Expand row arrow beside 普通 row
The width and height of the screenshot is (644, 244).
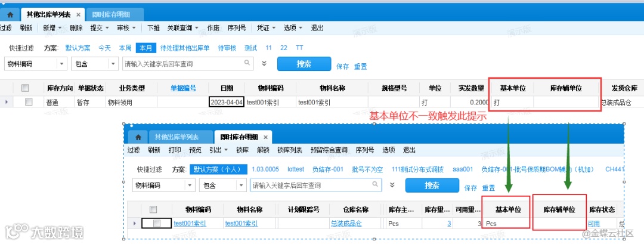(x=6, y=102)
